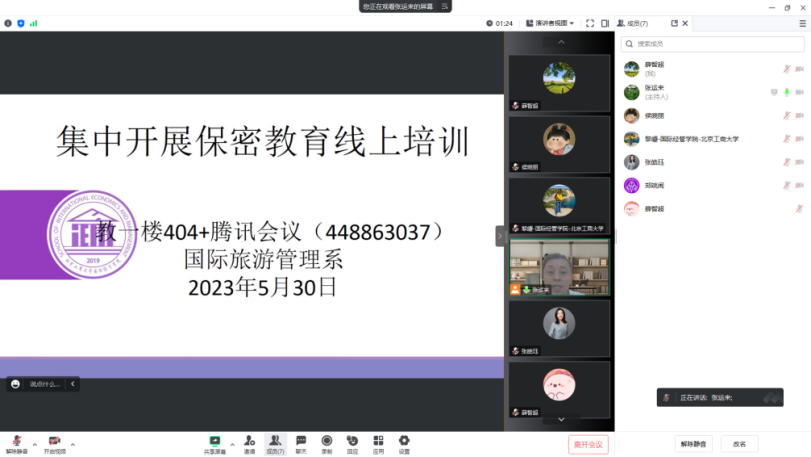Open the 共享屏幕 share screen tool
The image size is (811, 457).
click(214, 441)
